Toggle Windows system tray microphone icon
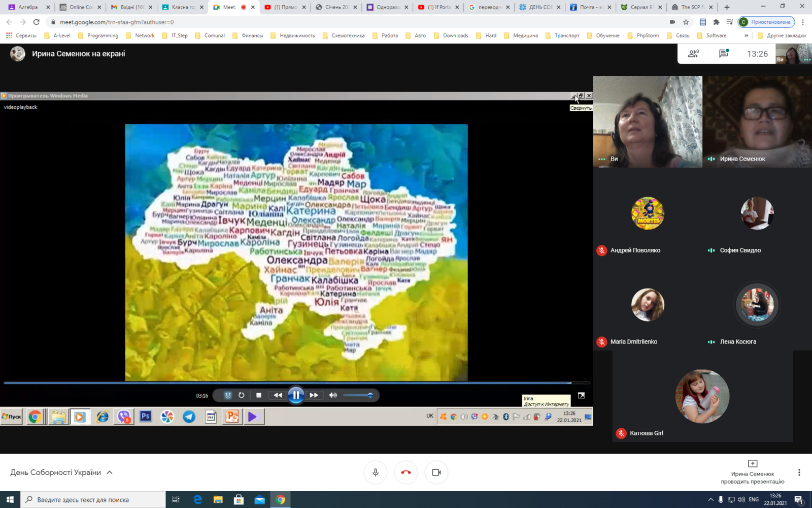812x508 pixels. (721, 500)
